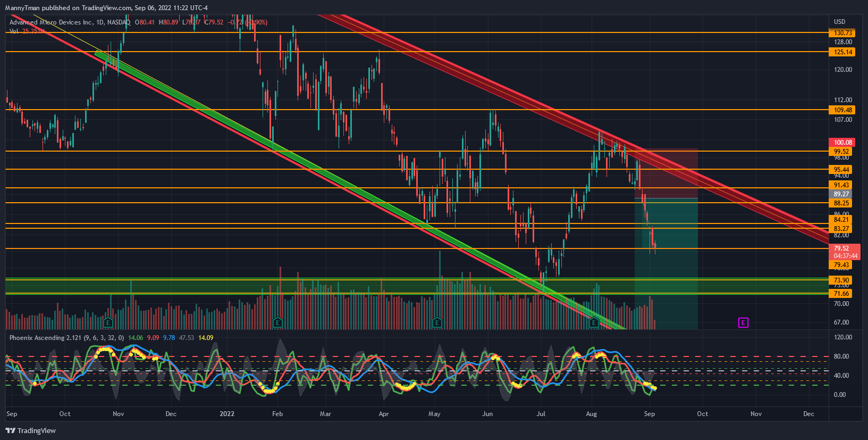Click the gray 89.27 entry price label
Screen dimensions: 868x440
pos(841,194)
